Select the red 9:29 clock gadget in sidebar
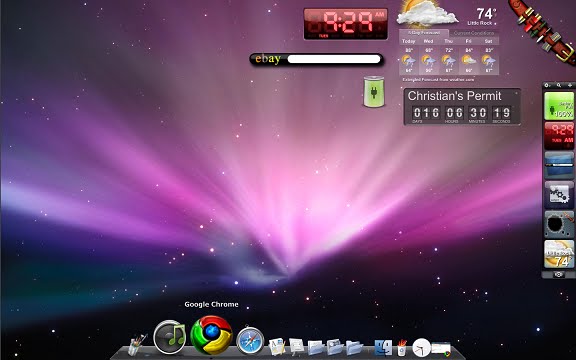Screen dimensions: 576x360 click(559, 135)
